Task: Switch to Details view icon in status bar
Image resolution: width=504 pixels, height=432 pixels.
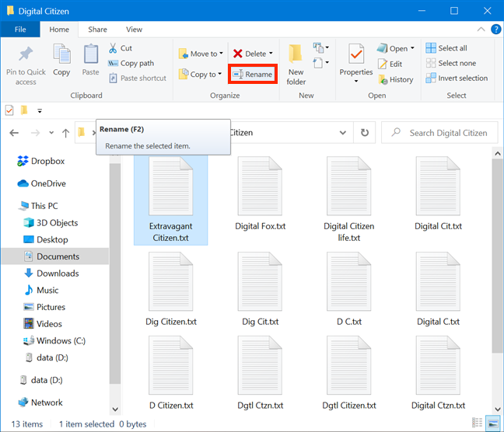Action: (477, 423)
